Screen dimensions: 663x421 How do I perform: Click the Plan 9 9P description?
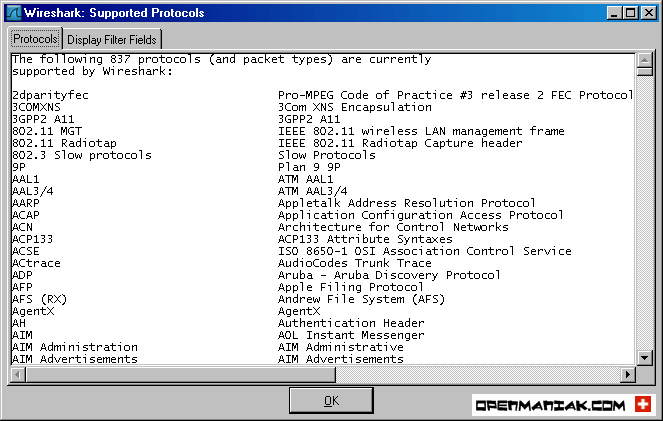309,167
